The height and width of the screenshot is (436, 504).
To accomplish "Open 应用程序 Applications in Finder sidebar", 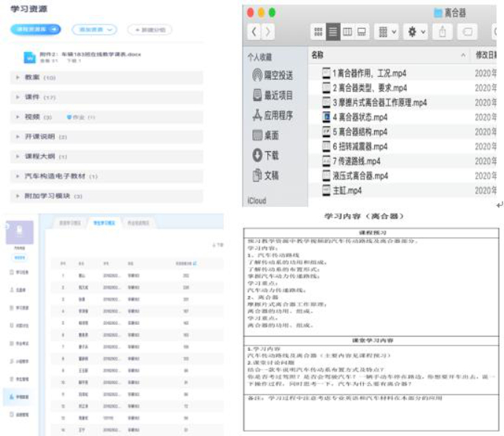I will 274,115.
